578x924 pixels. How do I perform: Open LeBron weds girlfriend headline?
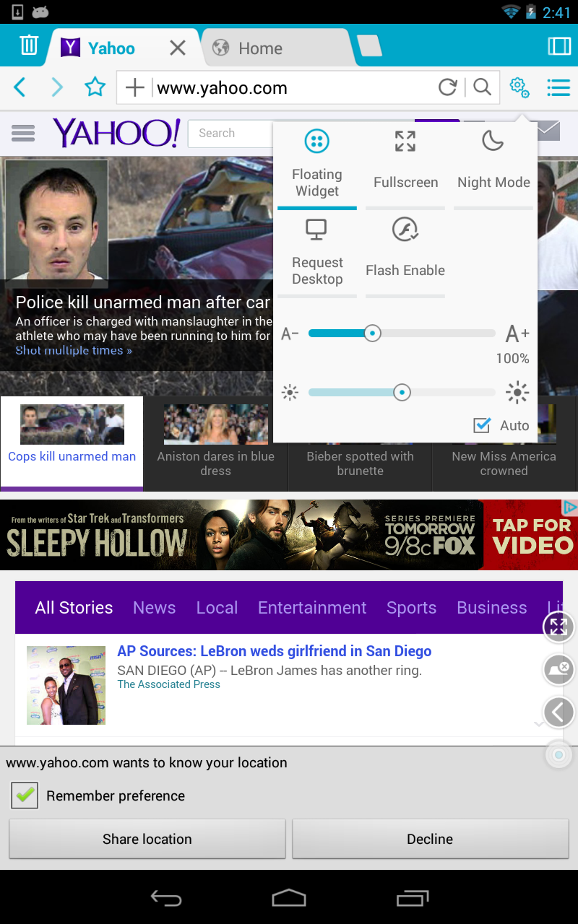click(275, 651)
